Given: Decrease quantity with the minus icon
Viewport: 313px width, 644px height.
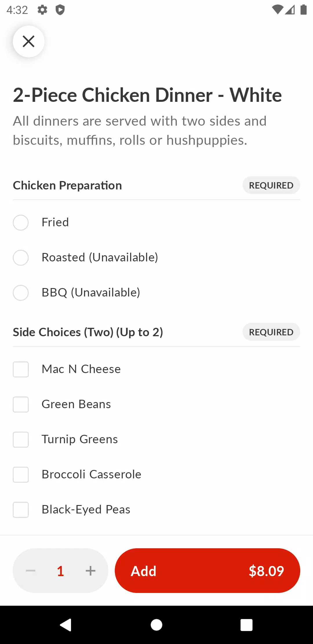Looking at the screenshot, I should click(x=30, y=571).
